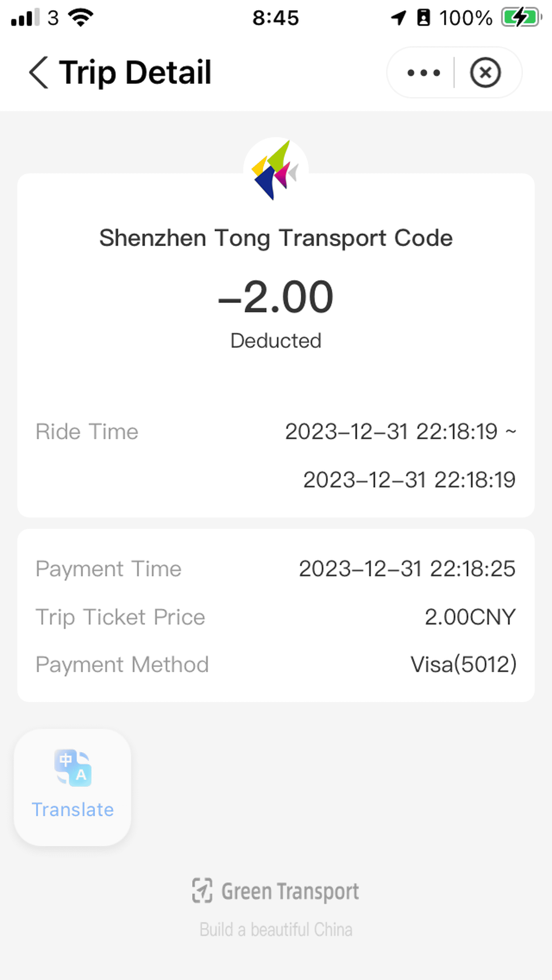Tap the Ride Time start timestamp
This screenshot has height=980, width=552.
(391, 431)
